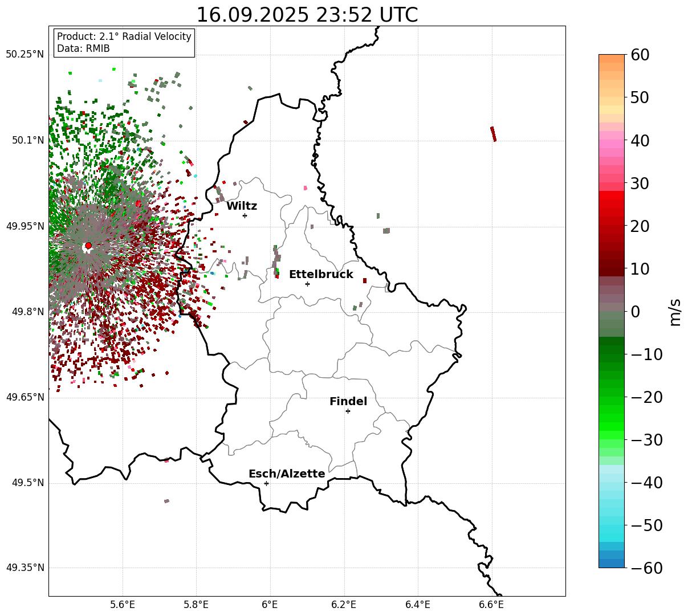The image size is (688, 616).
Task: Click the 49.95°N latitude label
Action: click(x=25, y=226)
